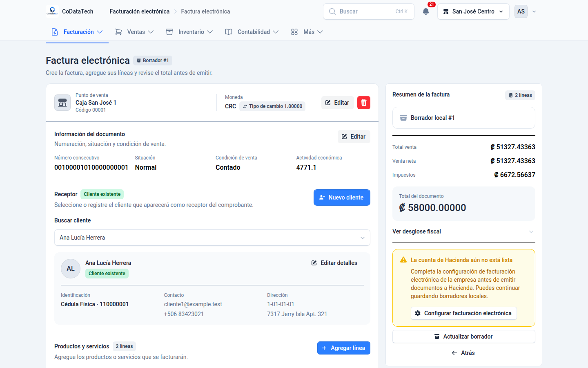Click Configurar facturación electrónica
Viewport: 588px width, 368px height.
coord(464,313)
